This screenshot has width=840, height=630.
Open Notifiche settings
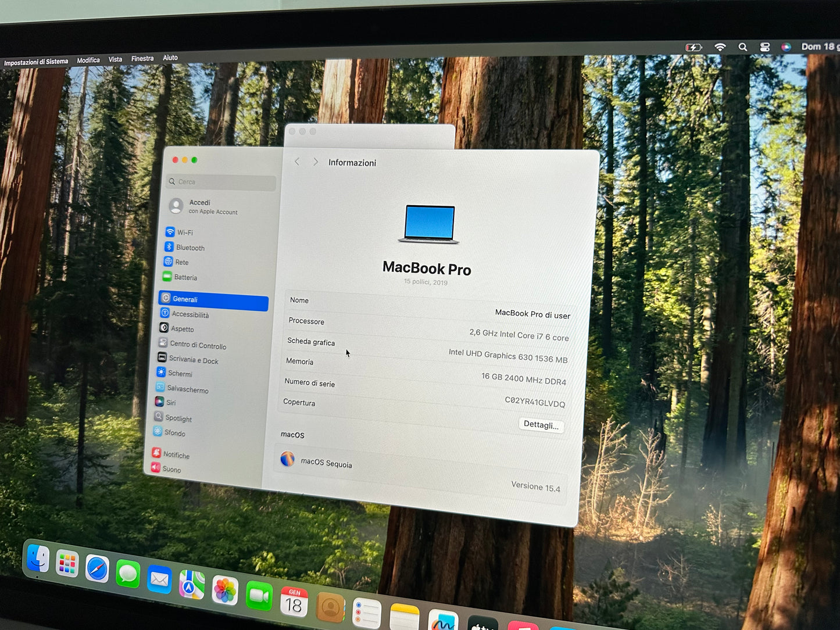(176, 455)
